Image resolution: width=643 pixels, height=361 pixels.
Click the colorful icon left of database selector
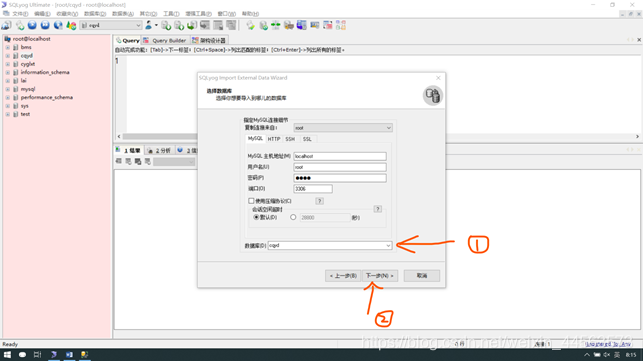tap(71, 25)
